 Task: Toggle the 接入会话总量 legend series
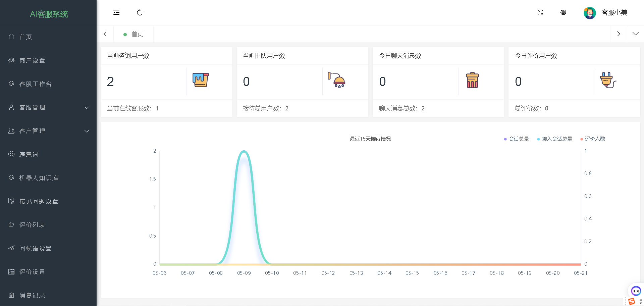(555, 139)
